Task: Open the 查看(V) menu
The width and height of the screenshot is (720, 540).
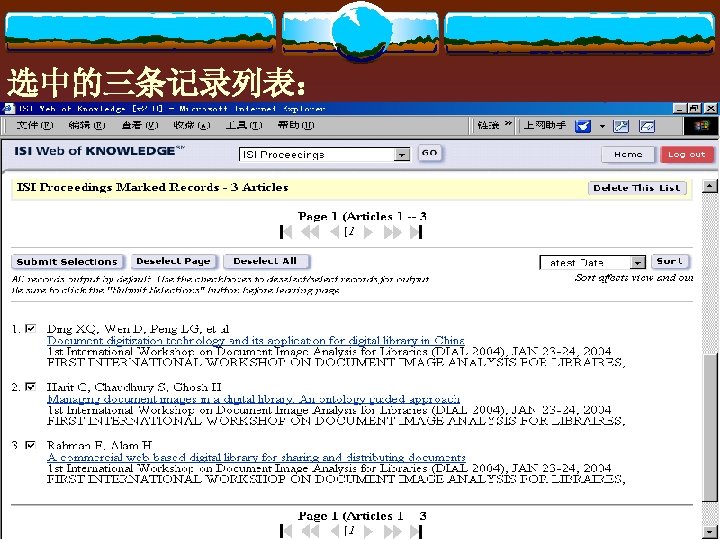Action: 140,125
